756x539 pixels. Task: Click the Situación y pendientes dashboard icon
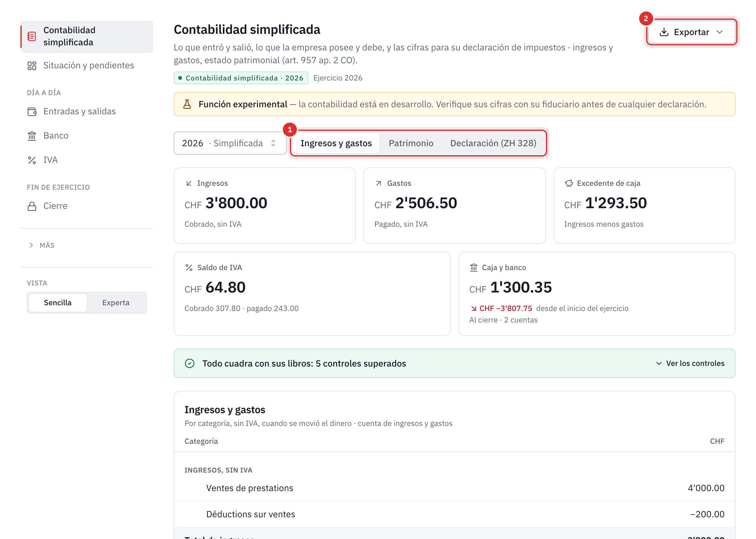tap(32, 65)
